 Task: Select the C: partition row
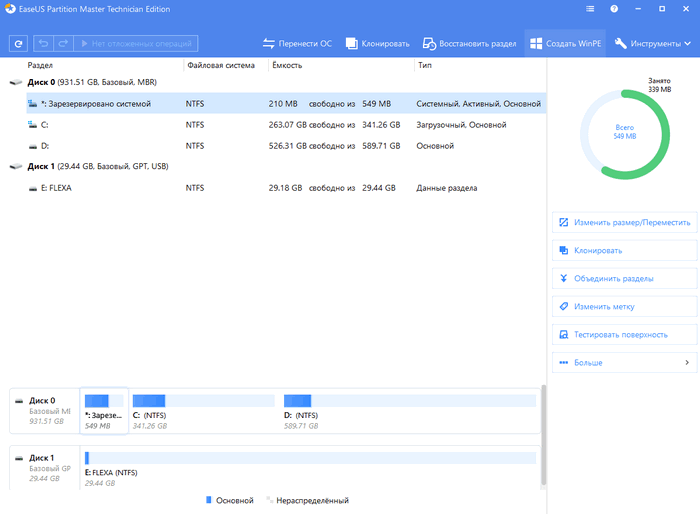click(45, 124)
